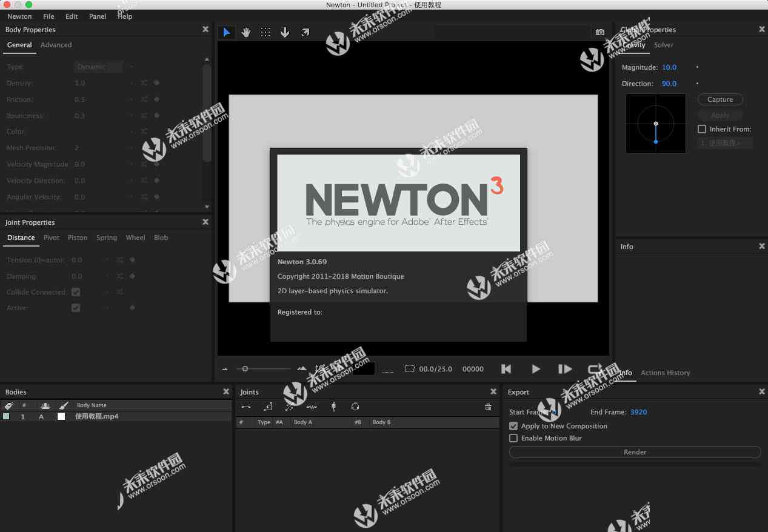This screenshot has height=532, width=768.
Task: Add a wheel joint
Action: tap(333, 407)
